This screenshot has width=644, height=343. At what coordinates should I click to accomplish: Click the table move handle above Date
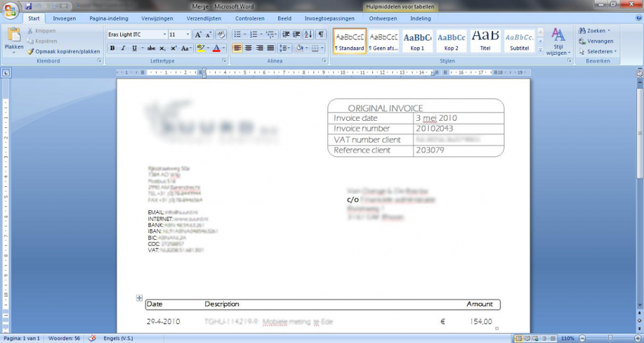(139, 298)
